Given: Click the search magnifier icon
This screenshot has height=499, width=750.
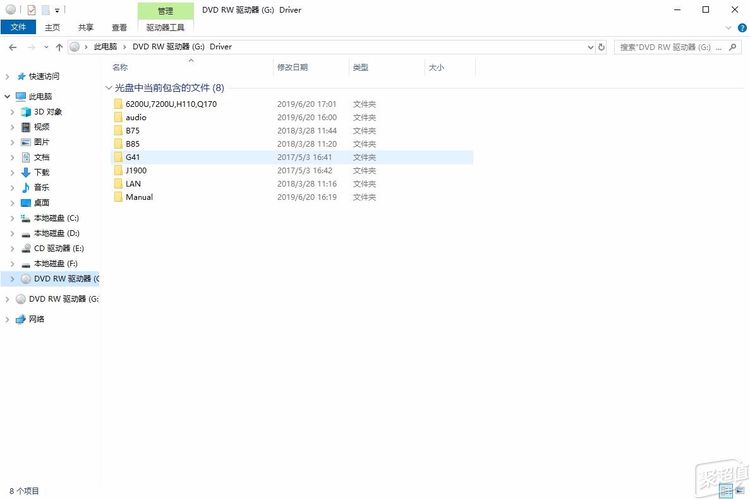Looking at the screenshot, I should pos(732,47).
